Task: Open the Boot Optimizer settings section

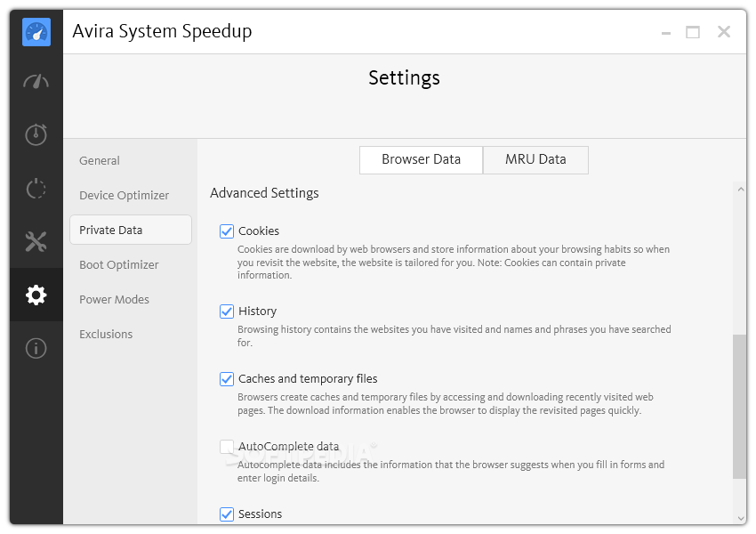Action: tap(118, 265)
